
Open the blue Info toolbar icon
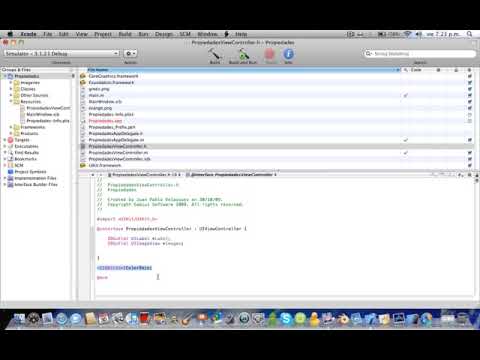pyautogui.click(x=288, y=54)
